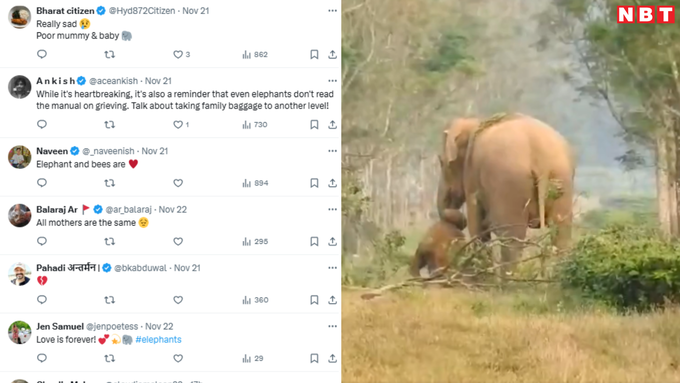Viewport: 680px width, 383px height.
Task: Click the NBT logo on the video
Action: (646, 15)
